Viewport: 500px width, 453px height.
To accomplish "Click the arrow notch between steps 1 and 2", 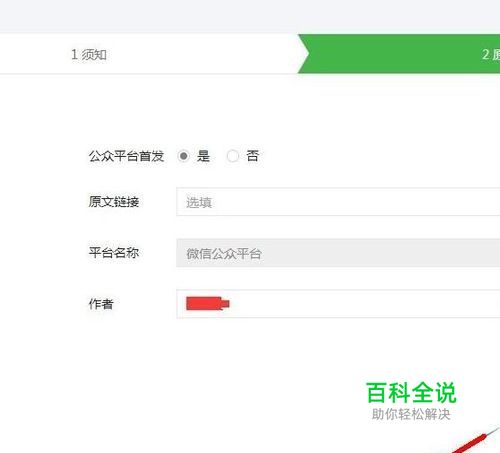I will 303,54.
